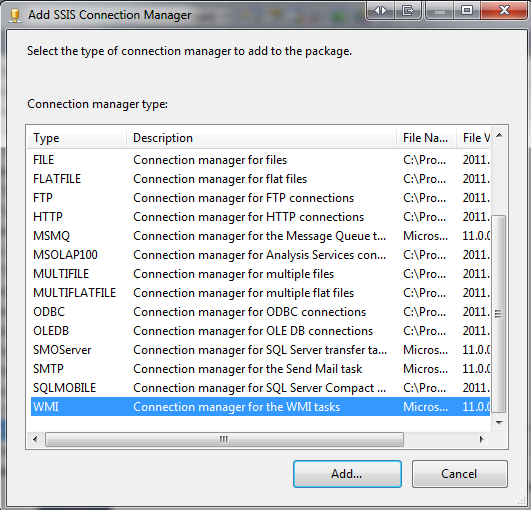Click the vertical scrollbar thumb
The height and width of the screenshot is (510, 531).
click(x=498, y=314)
